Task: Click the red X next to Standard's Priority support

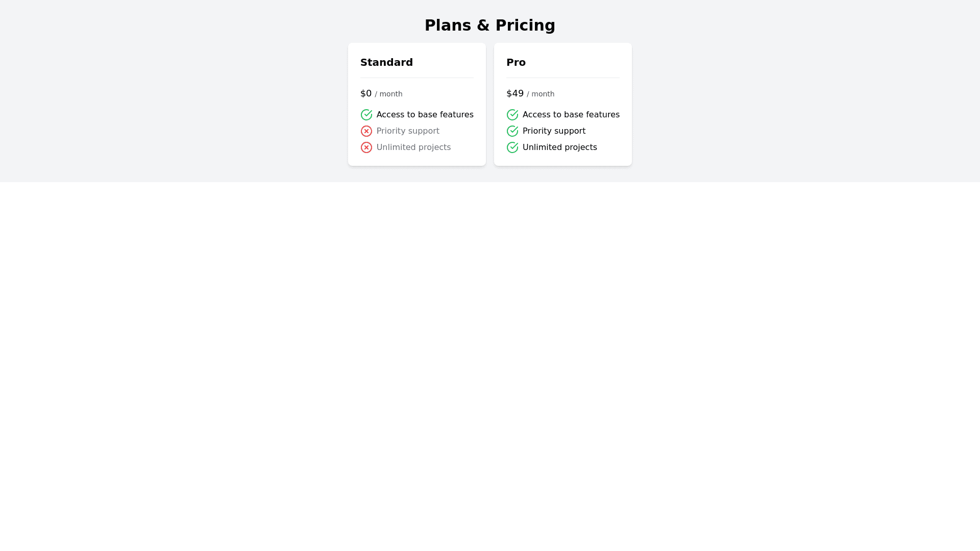Action: pyautogui.click(x=366, y=131)
